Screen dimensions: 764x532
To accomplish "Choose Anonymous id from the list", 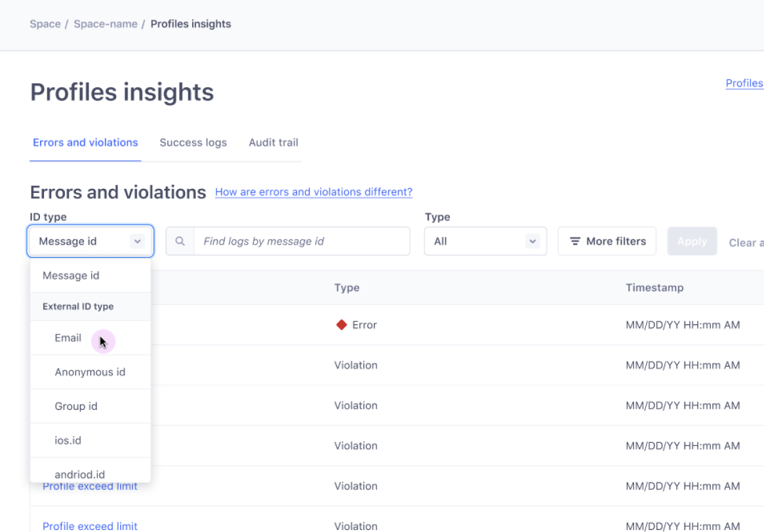I will point(90,372).
